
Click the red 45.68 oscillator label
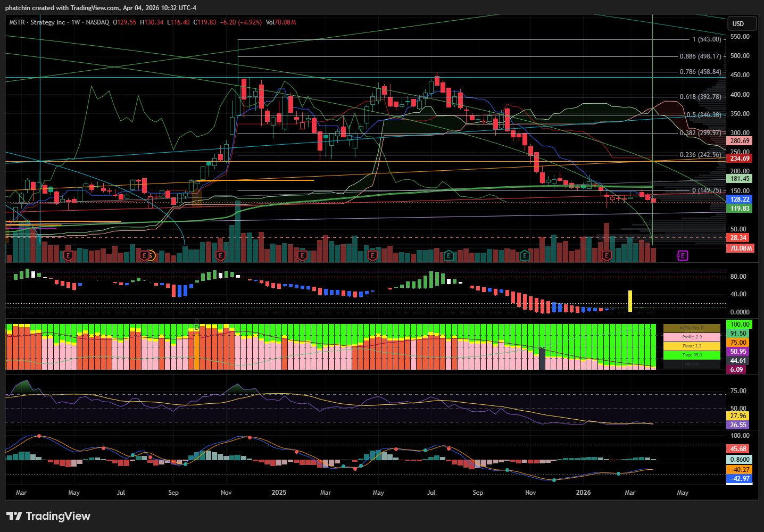738,449
